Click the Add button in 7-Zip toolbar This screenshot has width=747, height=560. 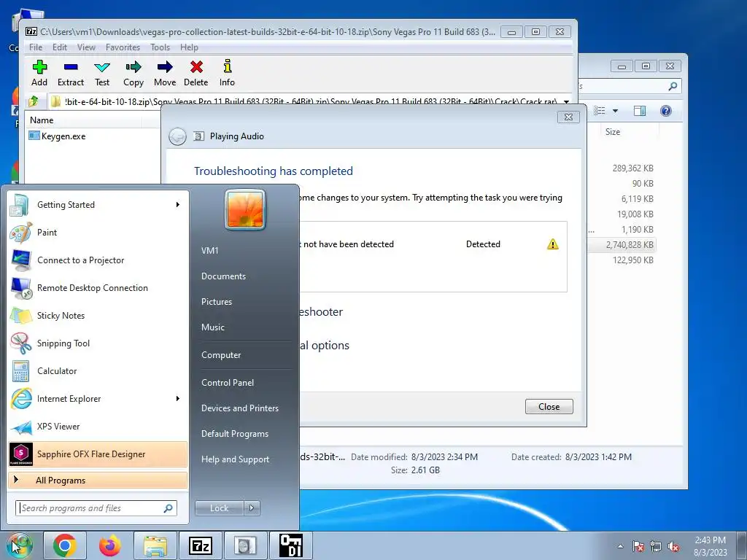coord(39,74)
